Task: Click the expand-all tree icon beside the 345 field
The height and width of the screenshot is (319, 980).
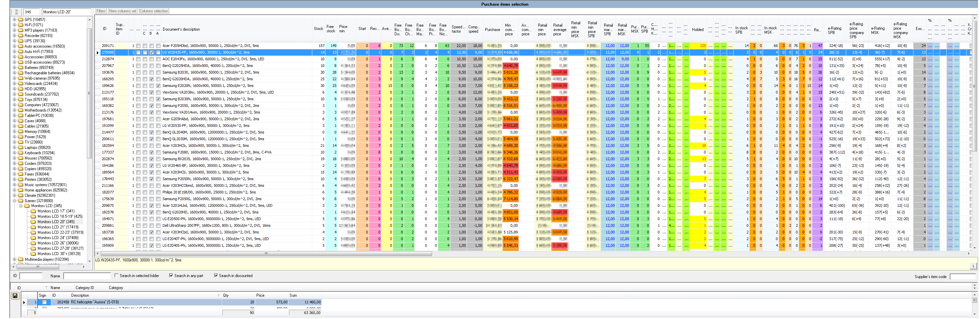Action: (16, 12)
